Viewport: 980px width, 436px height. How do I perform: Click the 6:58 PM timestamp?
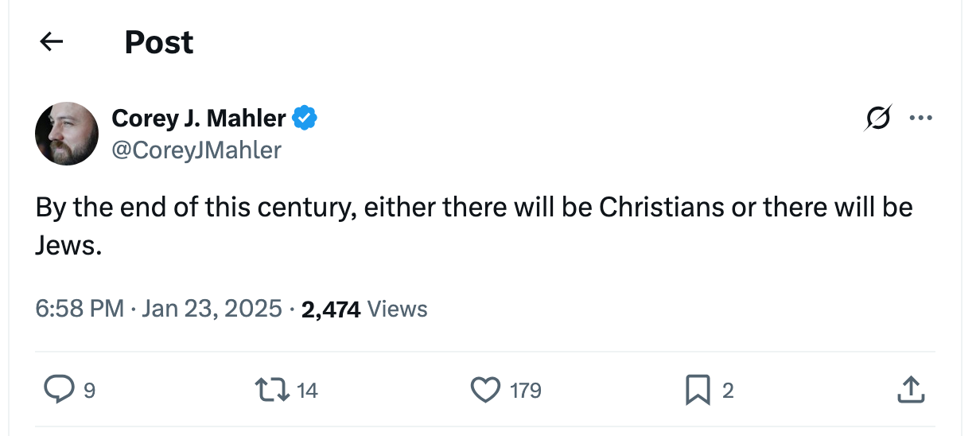click(x=80, y=309)
